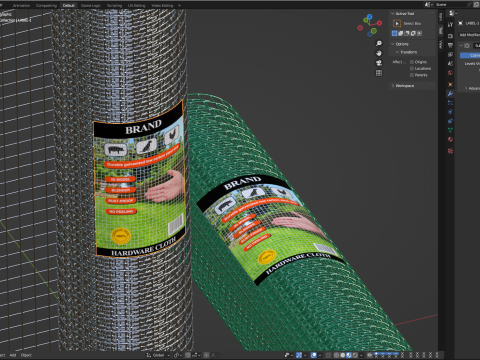Open the Object Constraints properties tab icon
Screen dimensions: 480x360
[450, 121]
